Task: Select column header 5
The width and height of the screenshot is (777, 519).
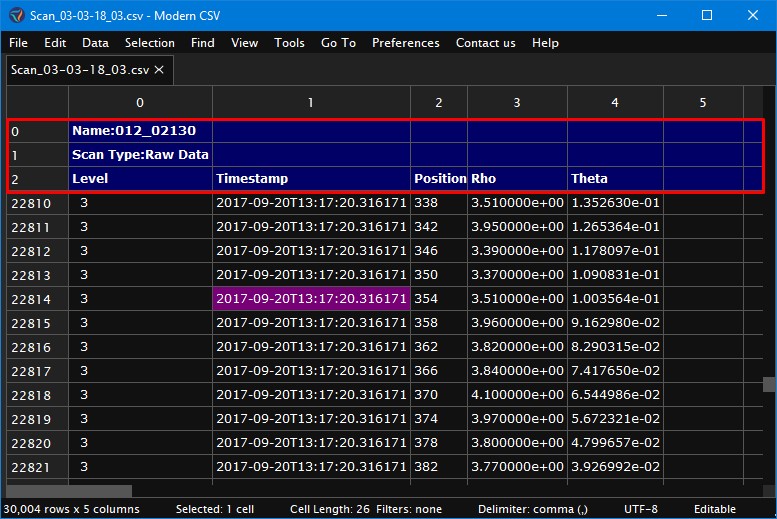Action: [703, 103]
